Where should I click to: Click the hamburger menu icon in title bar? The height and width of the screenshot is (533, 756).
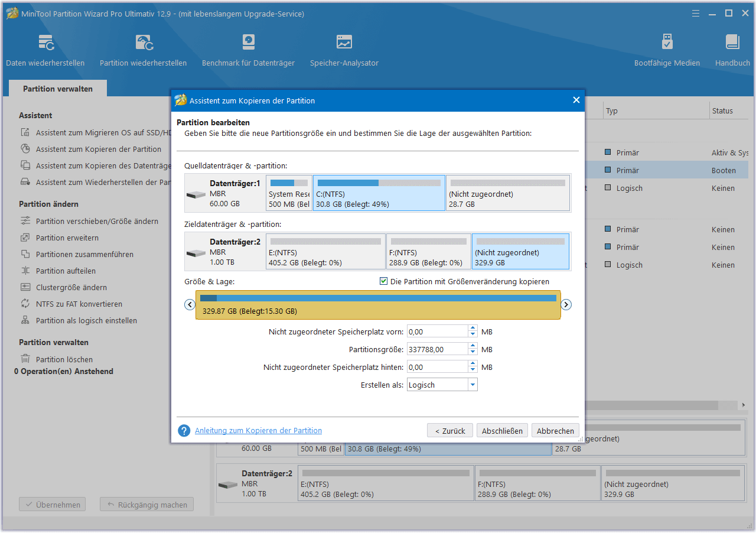(696, 13)
